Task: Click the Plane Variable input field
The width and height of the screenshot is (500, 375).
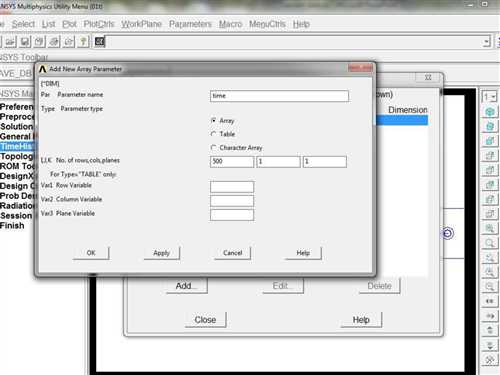Action: pos(232,215)
